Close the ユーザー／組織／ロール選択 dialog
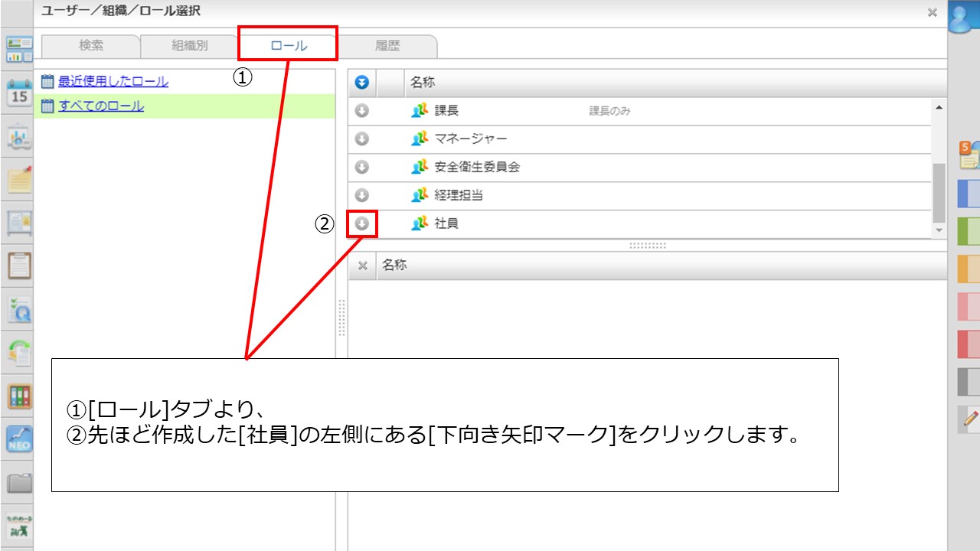Viewport: 980px width, 551px height. 933,12
